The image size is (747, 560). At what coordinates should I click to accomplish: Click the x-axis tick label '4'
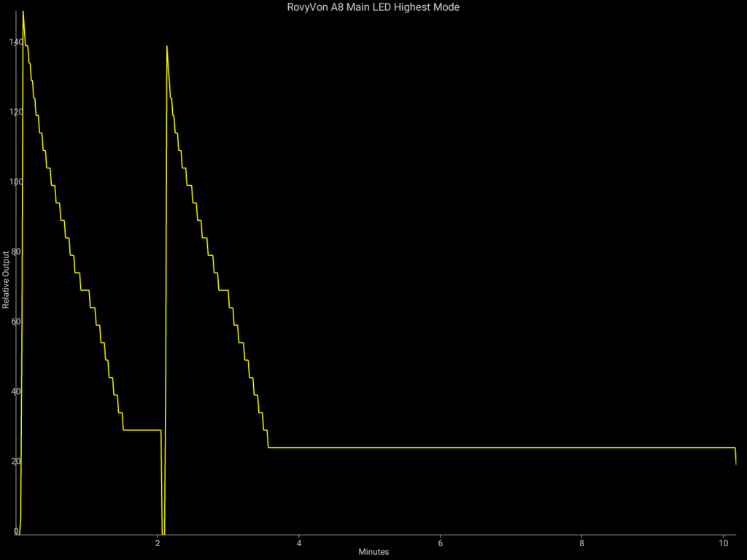click(299, 543)
